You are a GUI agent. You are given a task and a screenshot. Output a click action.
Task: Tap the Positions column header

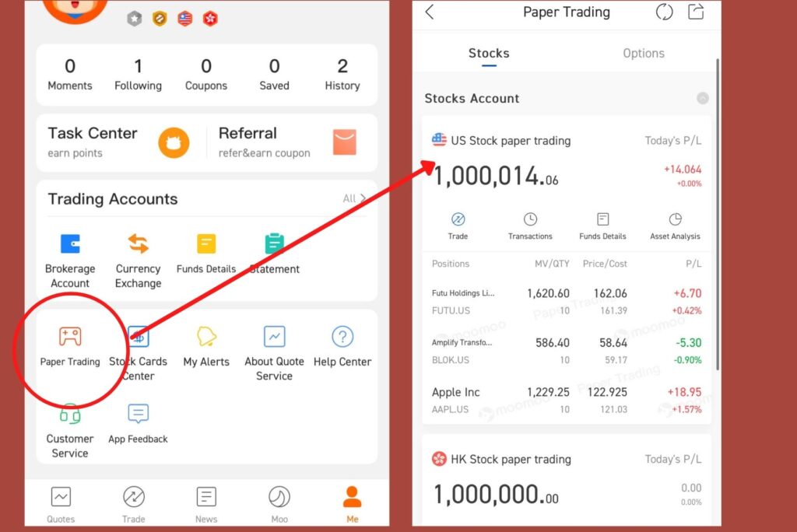point(451,264)
